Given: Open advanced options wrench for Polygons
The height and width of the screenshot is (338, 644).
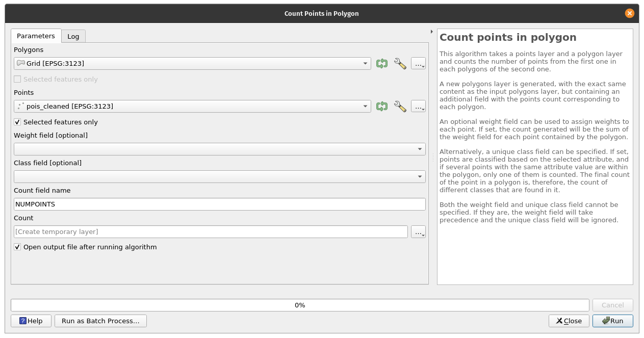Looking at the screenshot, I should [x=400, y=64].
